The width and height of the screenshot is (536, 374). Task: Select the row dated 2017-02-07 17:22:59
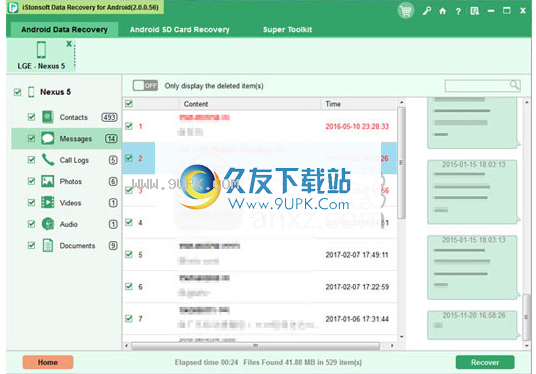coord(260,286)
